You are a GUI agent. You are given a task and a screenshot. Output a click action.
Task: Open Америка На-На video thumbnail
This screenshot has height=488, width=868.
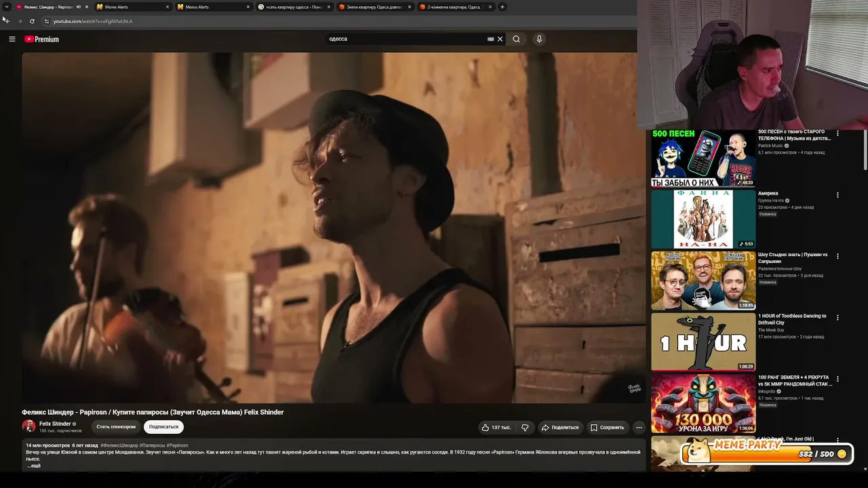pyautogui.click(x=703, y=220)
